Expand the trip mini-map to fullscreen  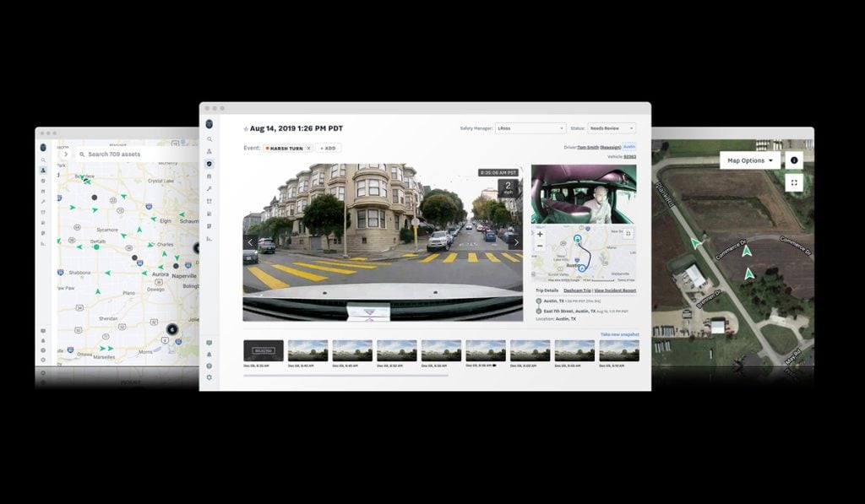628,234
